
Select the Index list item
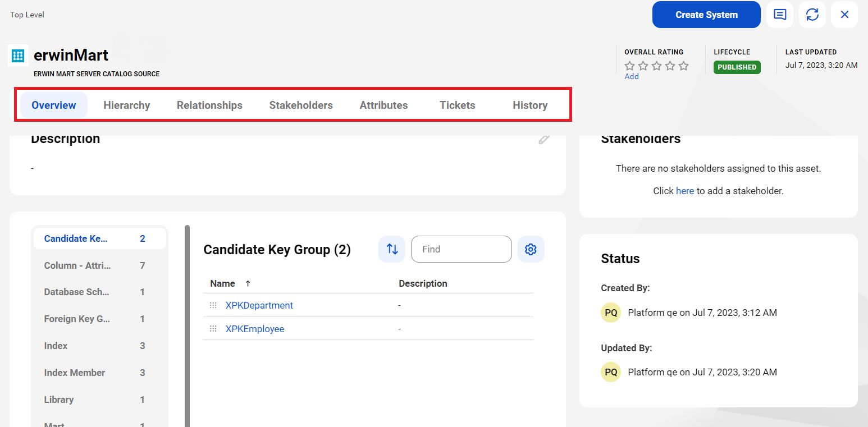(x=99, y=346)
